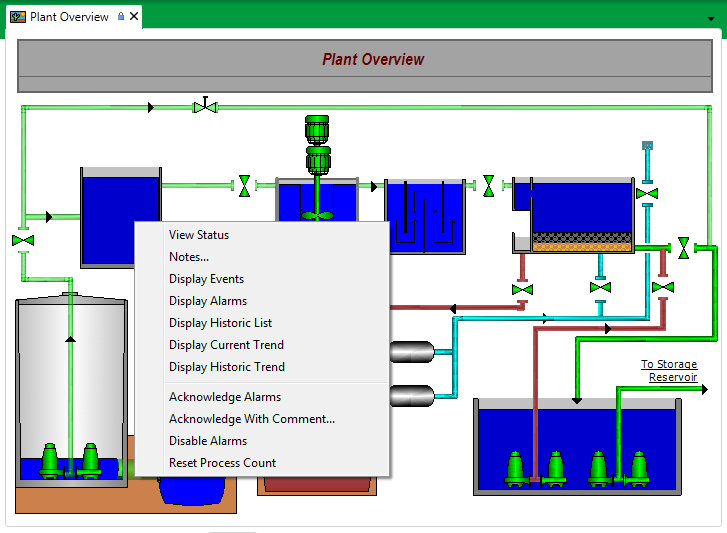
Task: Choose Display Historic Trend
Action: point(227,367)
